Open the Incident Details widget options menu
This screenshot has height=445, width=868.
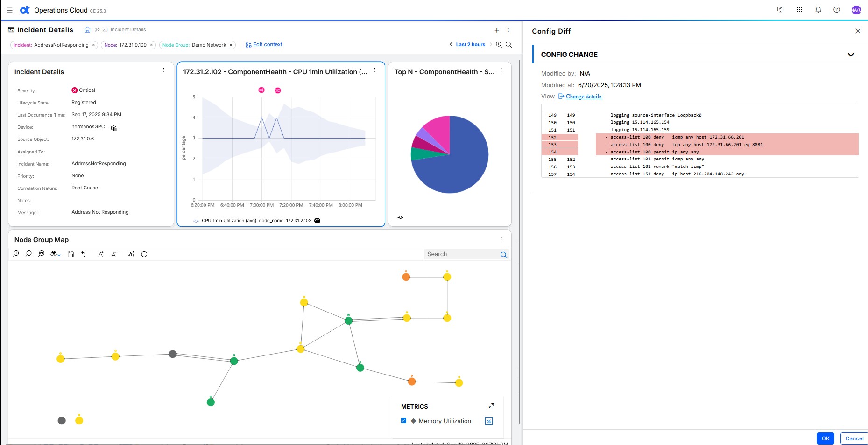(x=163, y=70)
